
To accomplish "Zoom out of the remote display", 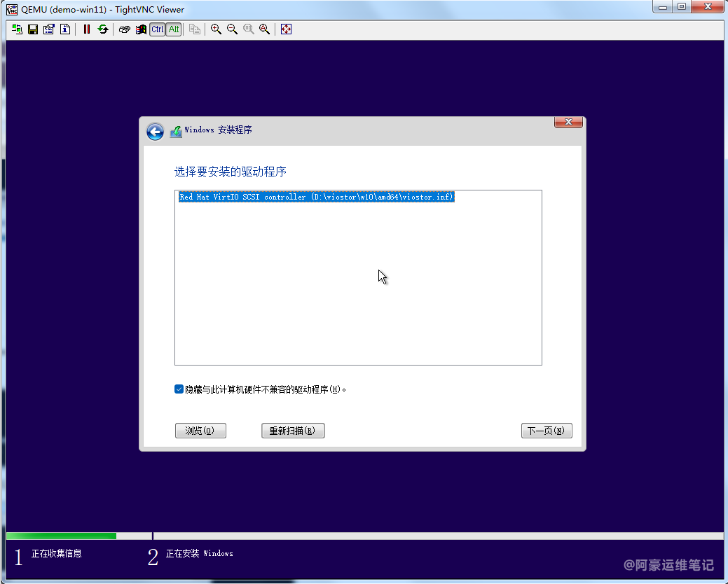I will pos(232,29).
